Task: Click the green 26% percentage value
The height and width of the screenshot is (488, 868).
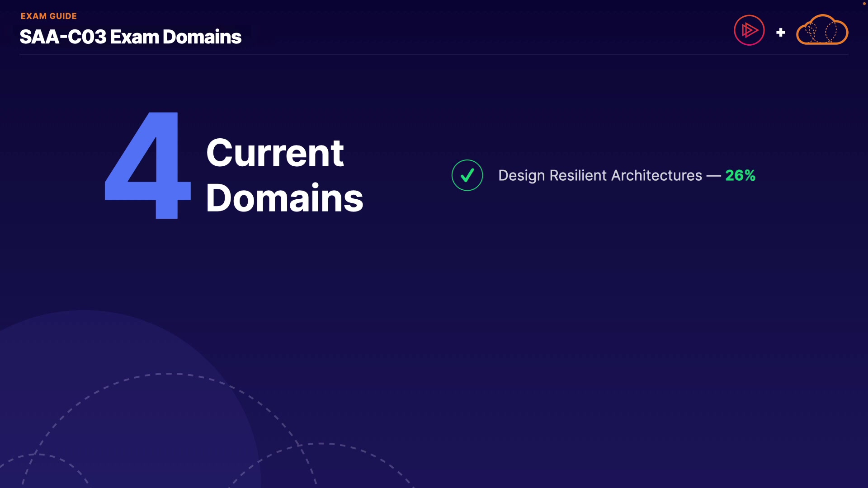Action: click(740, 175)
